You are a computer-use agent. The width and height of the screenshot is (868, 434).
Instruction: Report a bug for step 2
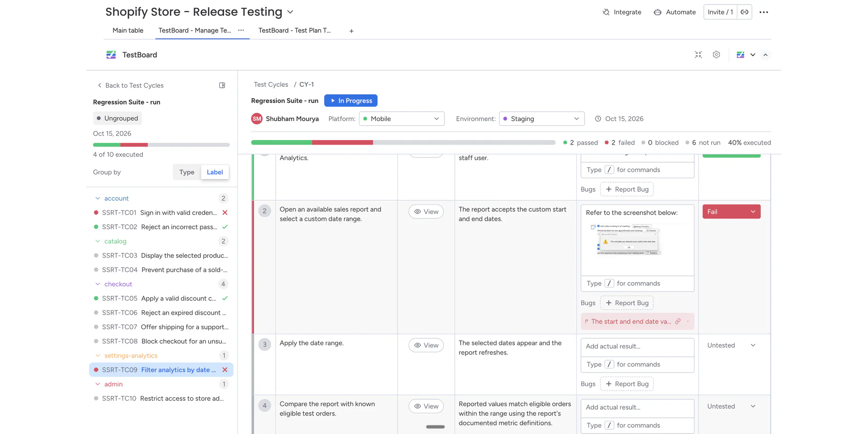(x=627, y=303)
